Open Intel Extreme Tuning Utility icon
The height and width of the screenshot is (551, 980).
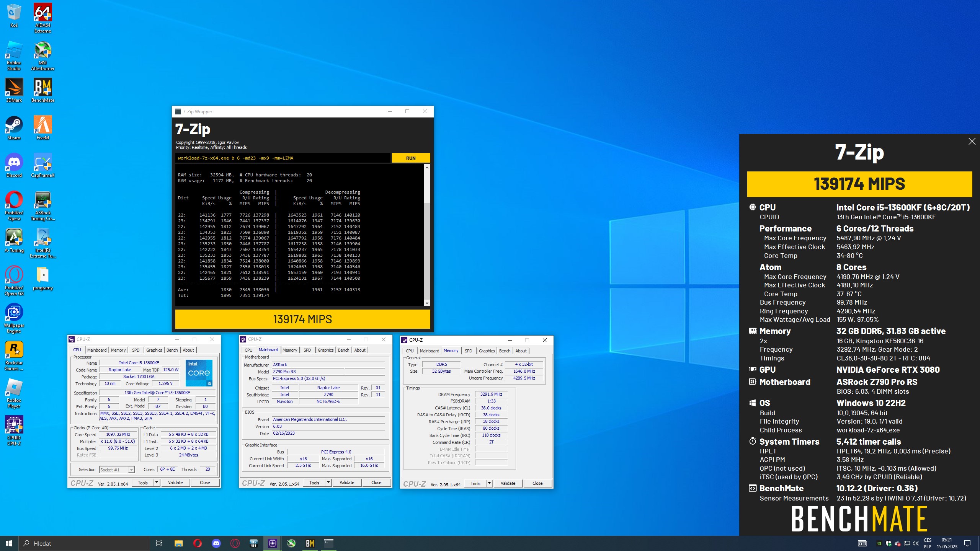point(42,243)
